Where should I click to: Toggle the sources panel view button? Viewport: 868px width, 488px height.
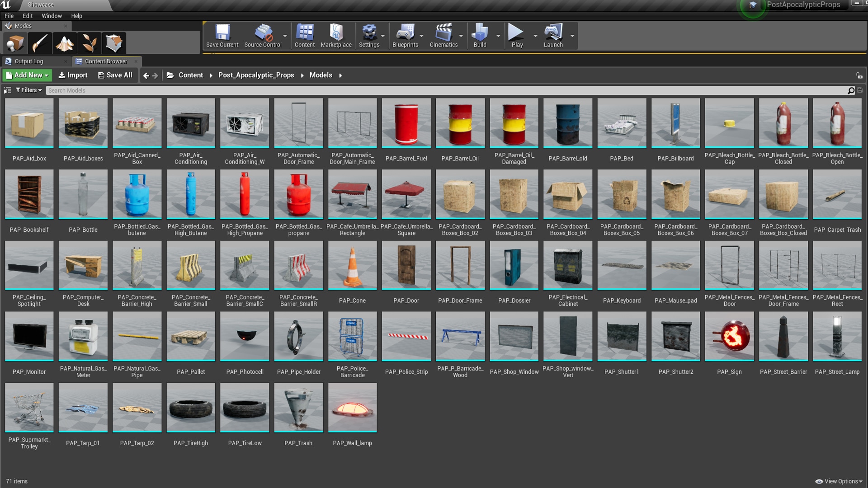(x=8, y=90)
